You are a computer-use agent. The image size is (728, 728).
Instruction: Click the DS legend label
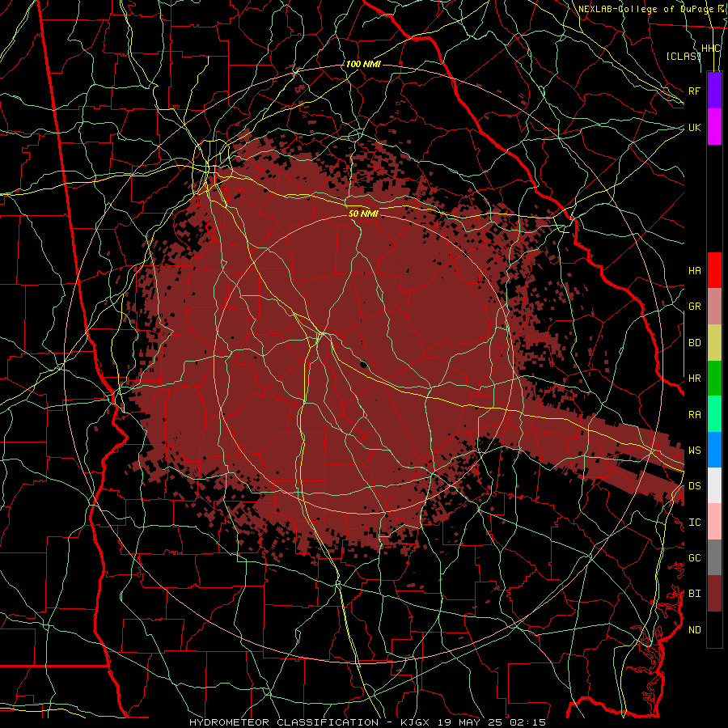[694, 486]
